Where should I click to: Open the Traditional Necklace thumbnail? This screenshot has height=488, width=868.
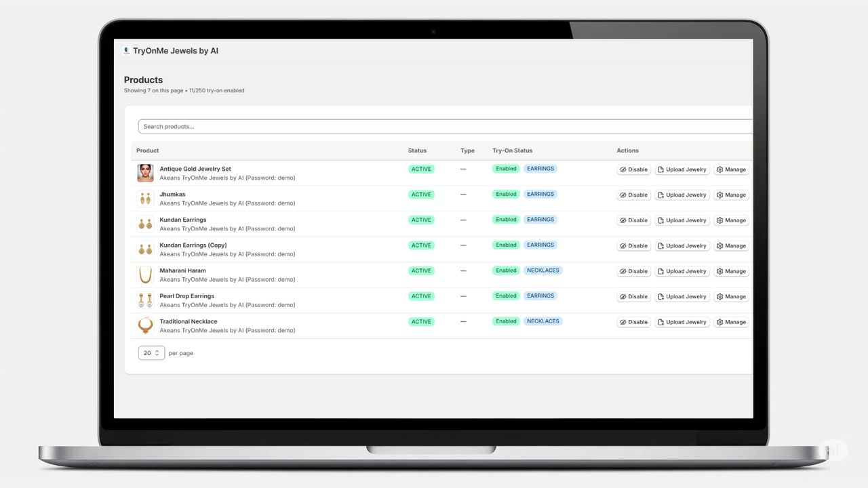coord(145,325)
